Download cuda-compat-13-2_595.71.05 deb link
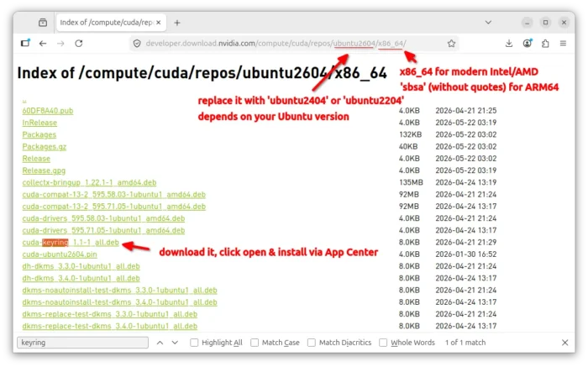The height and width of the screenshot is (367, 588). pyautogui.click(x=114, y=207)
